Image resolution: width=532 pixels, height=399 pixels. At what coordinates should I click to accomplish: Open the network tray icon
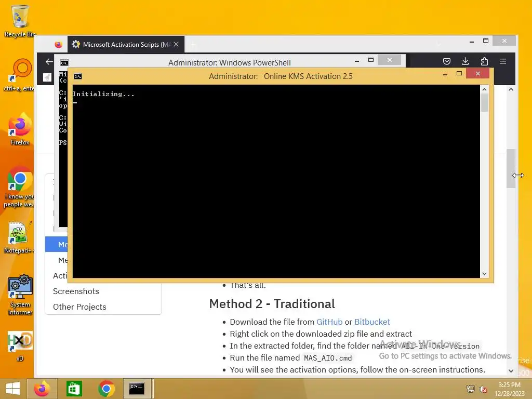click(471, 389)
